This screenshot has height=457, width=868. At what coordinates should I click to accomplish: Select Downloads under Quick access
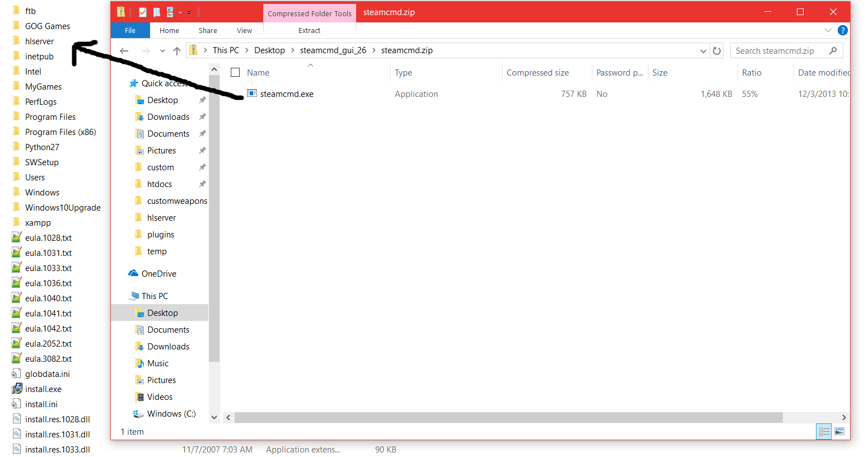pyautogui.click(x=169, y=116)
